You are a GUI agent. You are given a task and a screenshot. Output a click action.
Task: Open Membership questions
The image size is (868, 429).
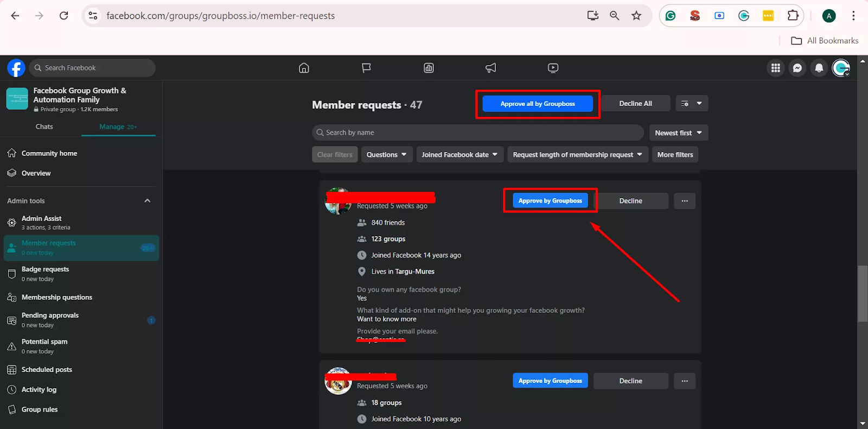[81, 298]
